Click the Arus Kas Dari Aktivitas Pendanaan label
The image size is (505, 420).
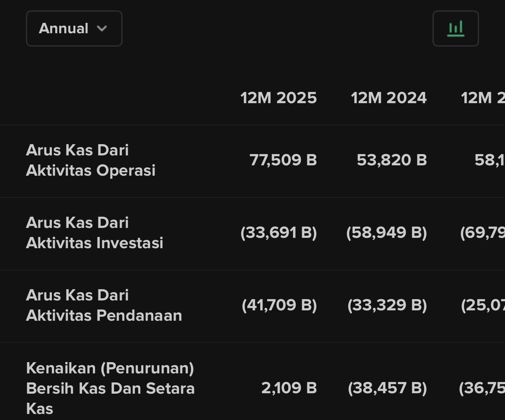pos(104,305)
